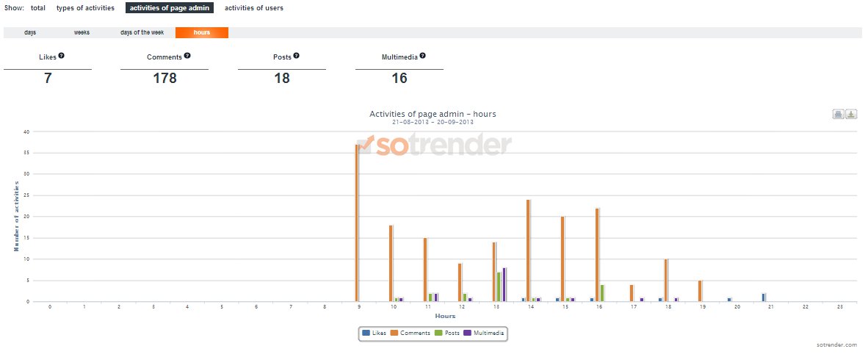Image resolution: width=868 pixels, height=357 pixels.
Task: Group chart by weeks
Action: [x=82, y=33]
